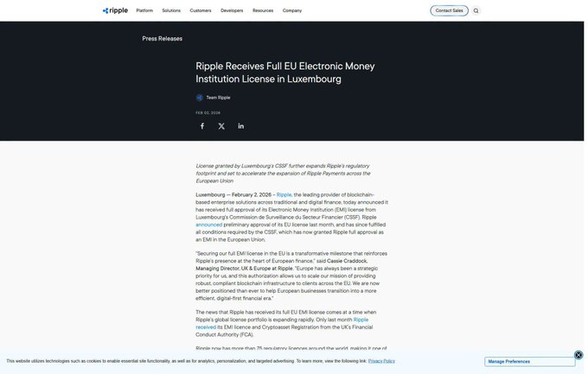Click the Team Ripple author name
This screenshot has width=588, height=374.
tap(218, 98)
